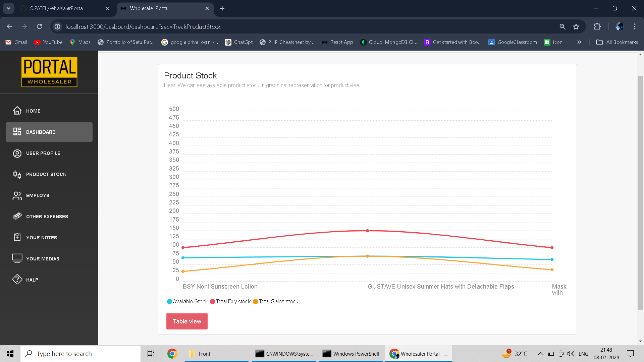Toggle Total Buy stock legend series
644x362 pixels.
[x=230, y=301]
